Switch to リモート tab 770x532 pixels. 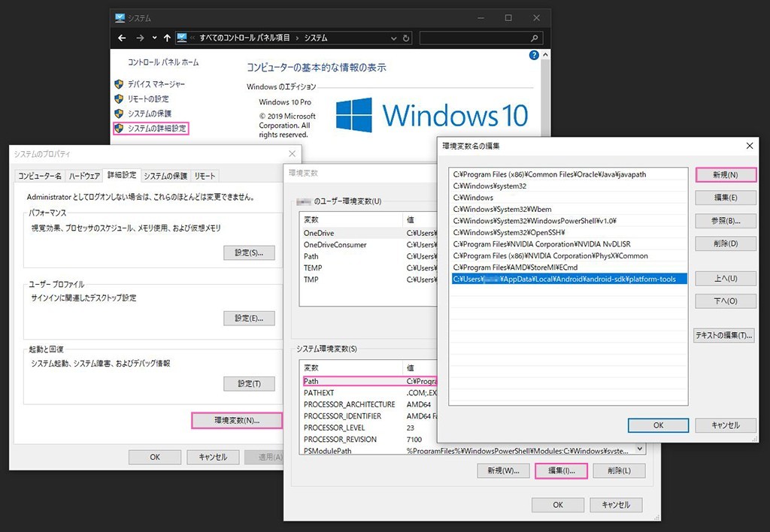coord(205,176)
